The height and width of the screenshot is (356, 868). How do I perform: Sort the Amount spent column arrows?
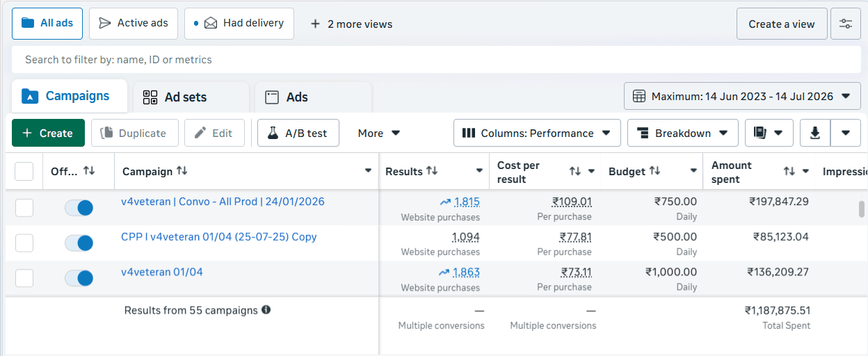[x=789, y=171]
